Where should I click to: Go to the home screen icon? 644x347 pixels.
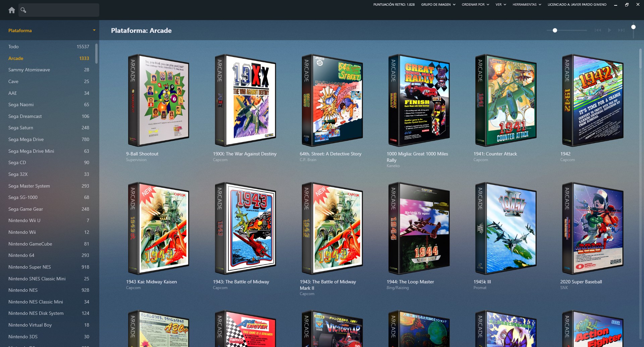(12, 10)
